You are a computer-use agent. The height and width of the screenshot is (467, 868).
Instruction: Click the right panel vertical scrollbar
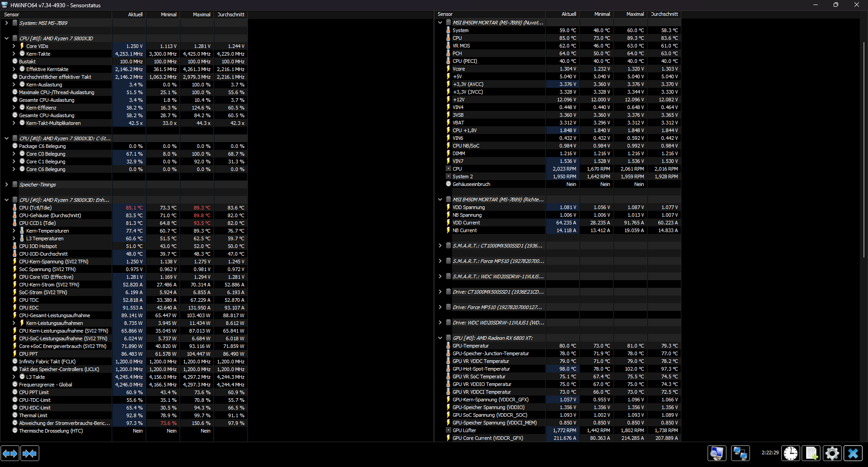(x=864, y=149)
